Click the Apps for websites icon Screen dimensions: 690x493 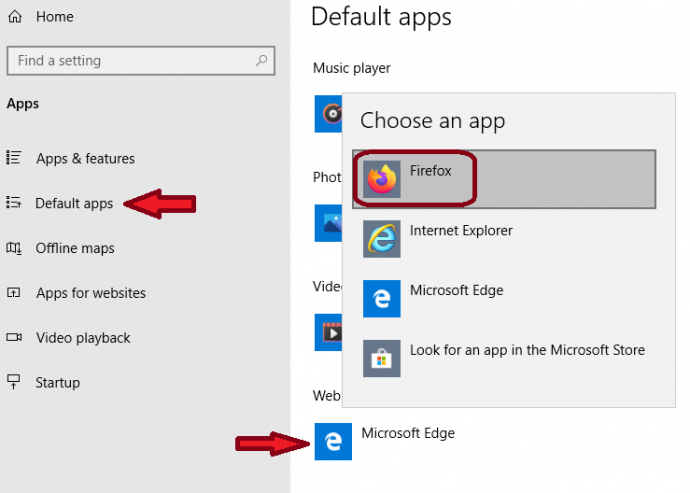14,292
